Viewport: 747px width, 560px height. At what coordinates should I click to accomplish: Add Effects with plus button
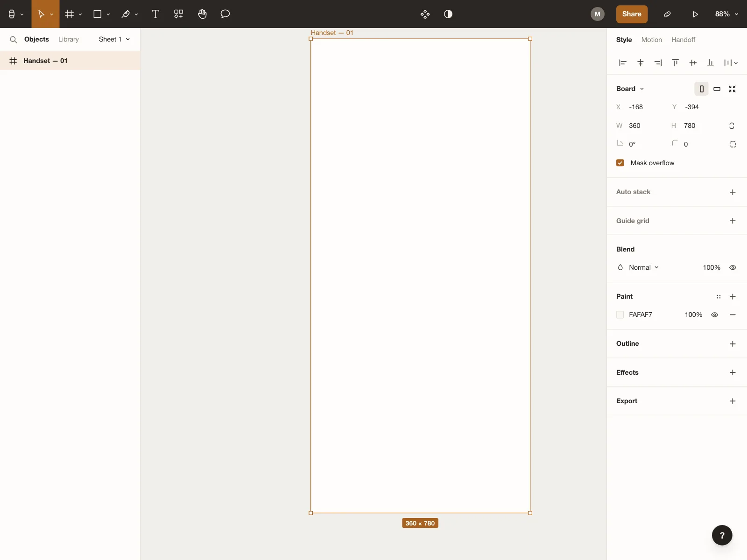point(733,372)
